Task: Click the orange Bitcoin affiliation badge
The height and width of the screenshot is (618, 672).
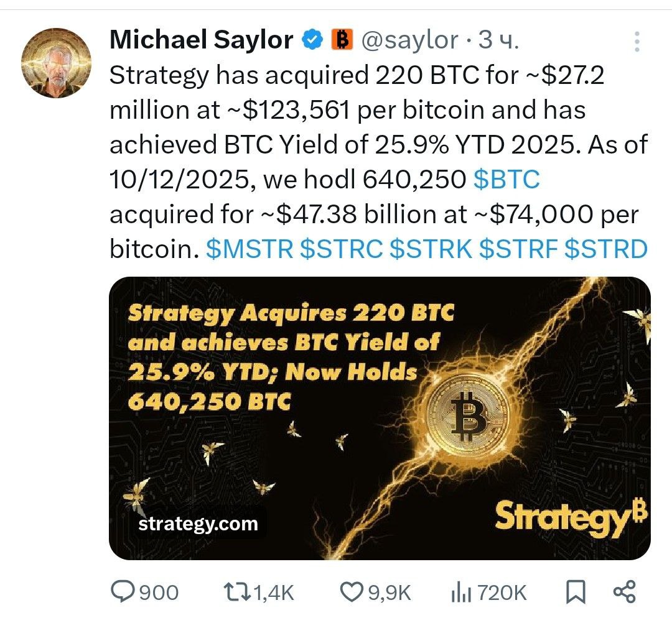Action: pyautogui.click(x=341, y=40)
